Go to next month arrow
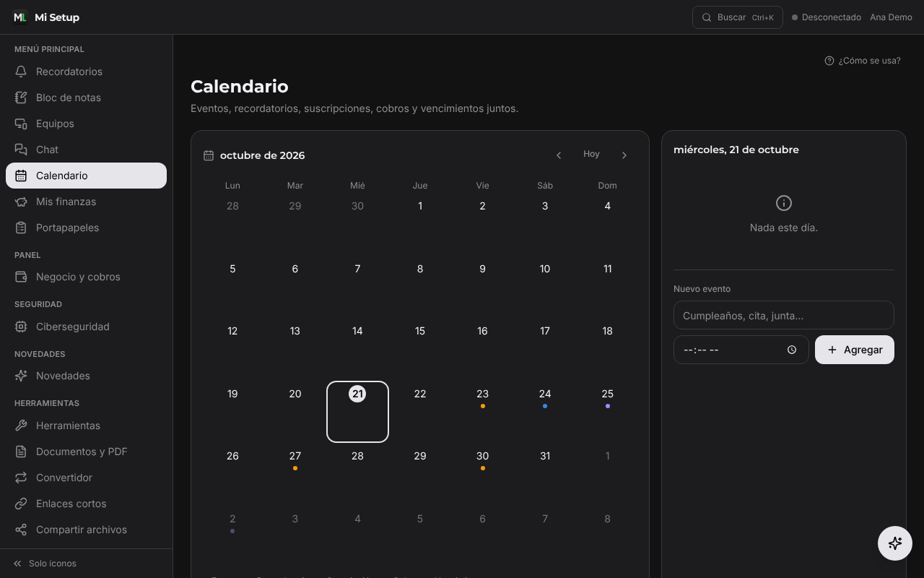Screen dimensions: 924x578 click(x=624, y=155)
